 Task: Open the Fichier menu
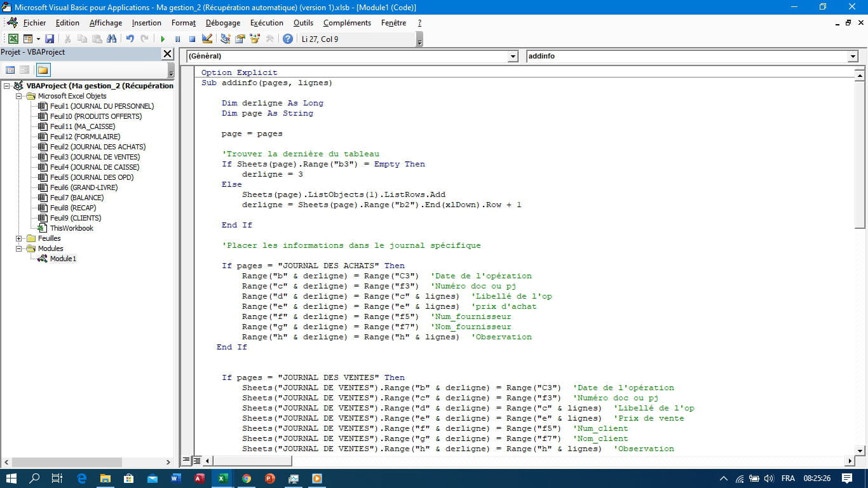point(34,23)
